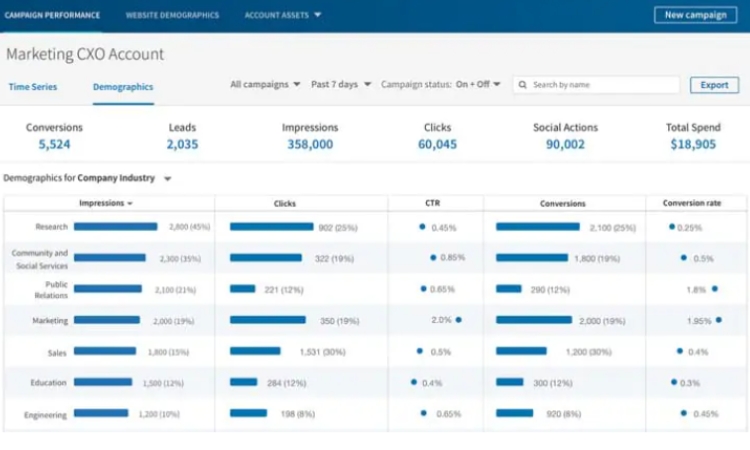Click the Marketing CTR data point dot
750x450 pixels.
(458, 320)
